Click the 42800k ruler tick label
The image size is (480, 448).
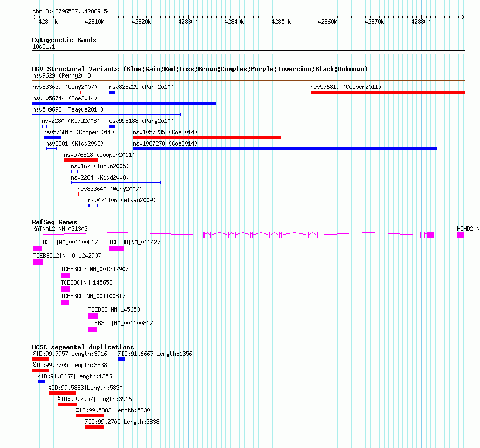tap(48, 22)
